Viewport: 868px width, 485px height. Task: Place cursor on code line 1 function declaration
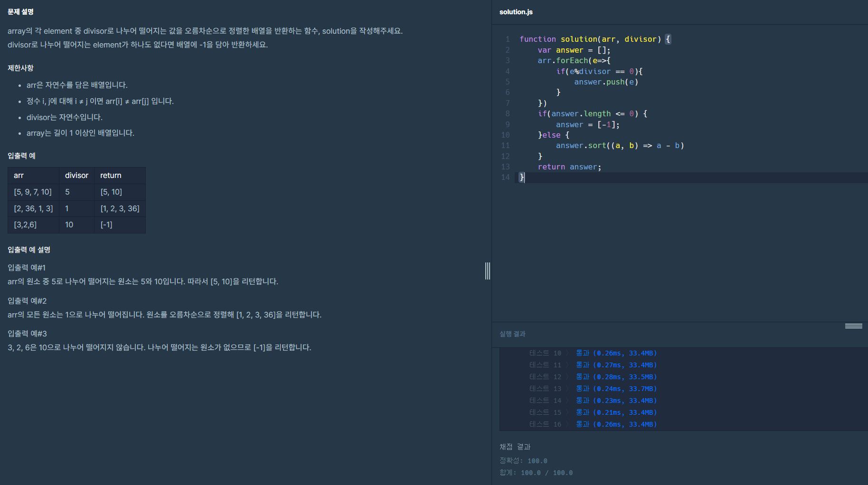[595, 39]
